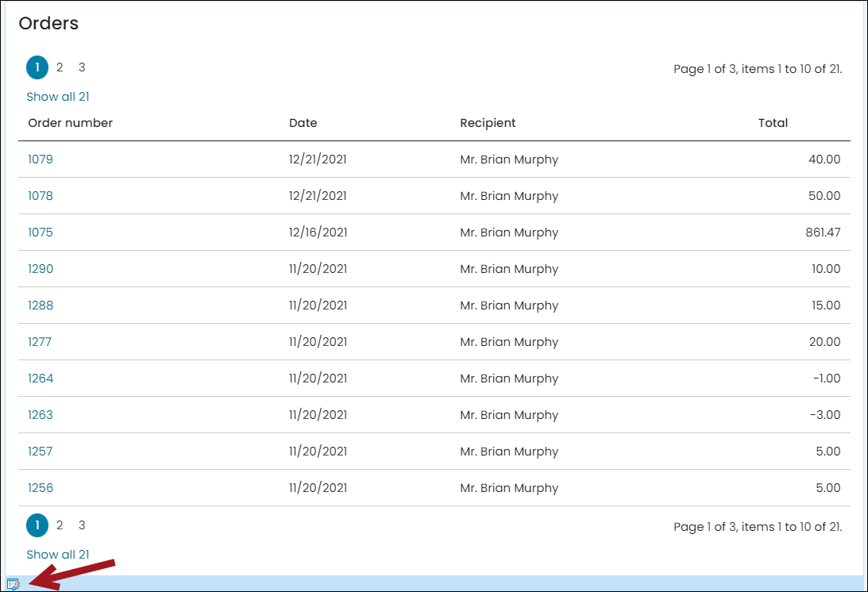Open order number 1290
The width and height of the screenshot is (868, 592).
tap(41, 269)
